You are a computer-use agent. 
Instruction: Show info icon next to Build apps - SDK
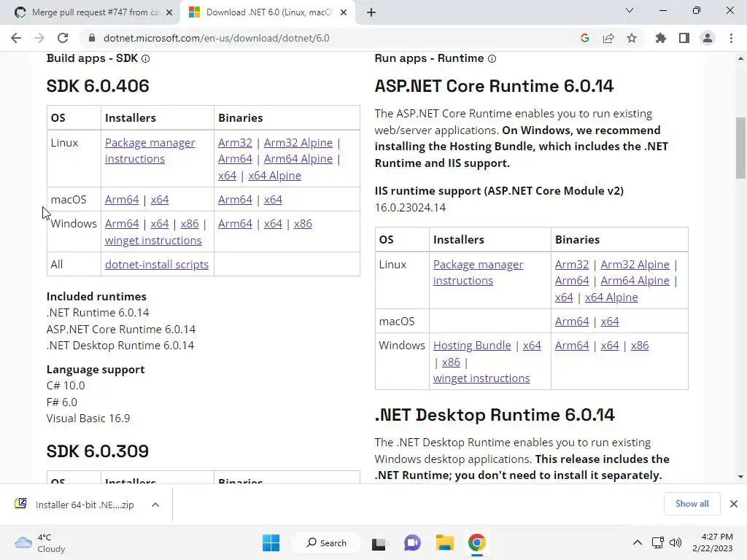(146, 58)
